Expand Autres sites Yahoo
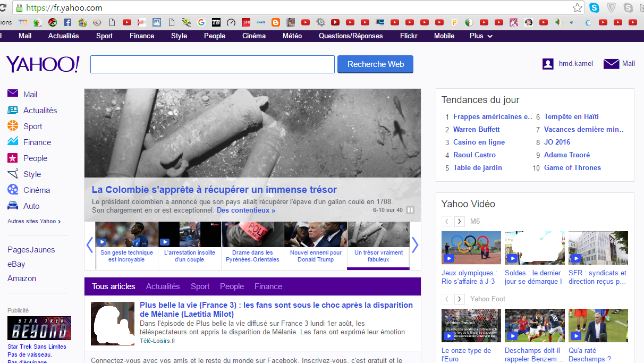 click(x=34, y=221)
